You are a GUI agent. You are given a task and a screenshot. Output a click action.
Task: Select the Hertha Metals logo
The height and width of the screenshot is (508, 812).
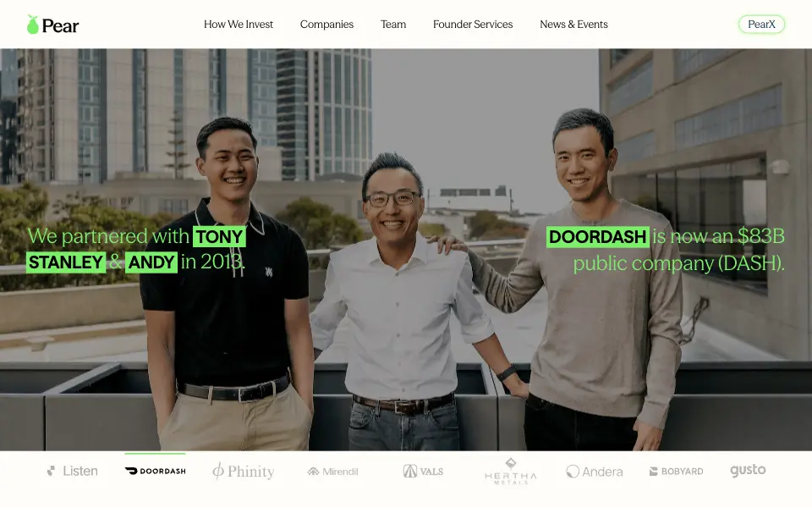point(511,472)
